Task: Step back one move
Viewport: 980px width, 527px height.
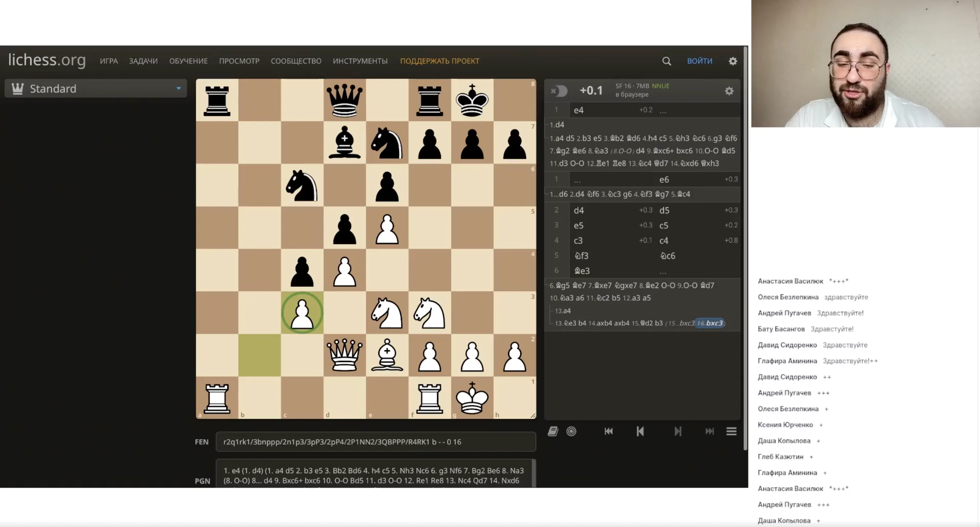Action: click(640, 431)
